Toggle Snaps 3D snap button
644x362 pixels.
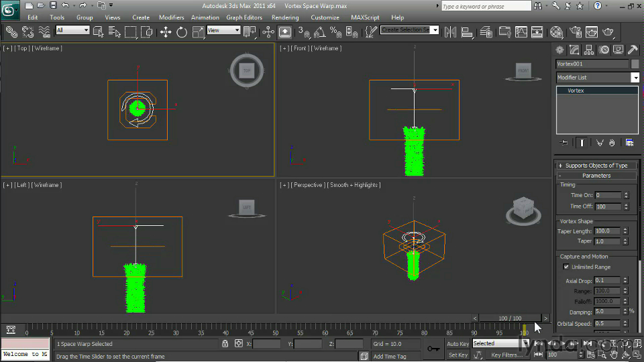303,32
